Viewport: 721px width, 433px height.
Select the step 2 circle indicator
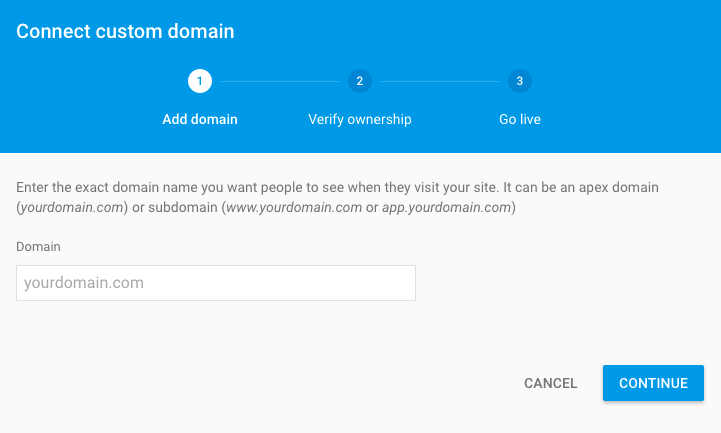(x=360, y=81)
